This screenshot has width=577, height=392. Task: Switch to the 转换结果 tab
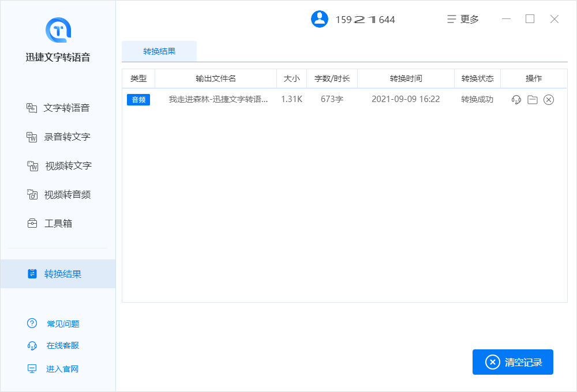(159, 51)
